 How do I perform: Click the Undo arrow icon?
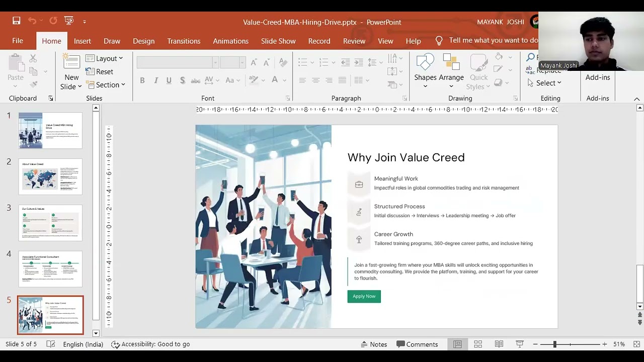32,21
